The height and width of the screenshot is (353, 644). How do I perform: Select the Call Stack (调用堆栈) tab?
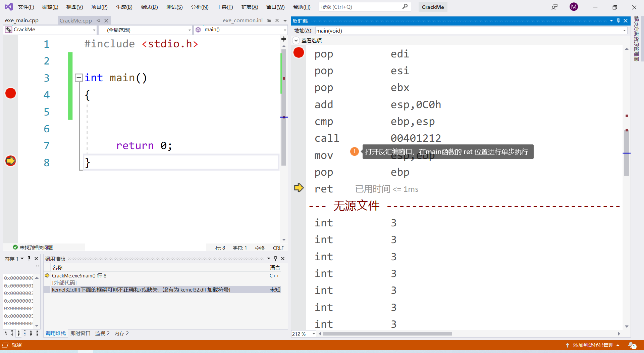click(x=56, y=334)
